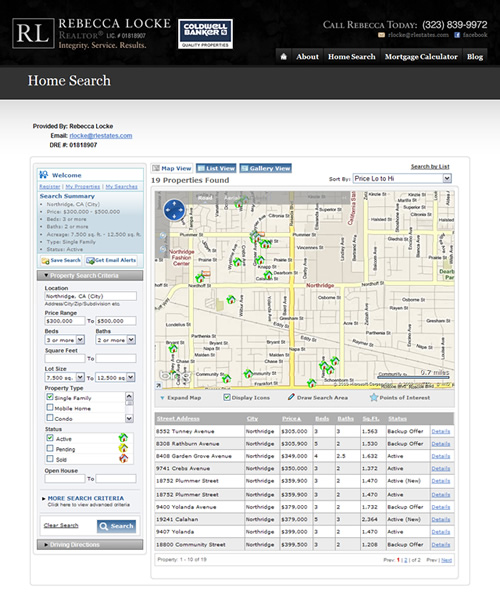Open Mortgage Calculator in the navigation

(421, 57)
